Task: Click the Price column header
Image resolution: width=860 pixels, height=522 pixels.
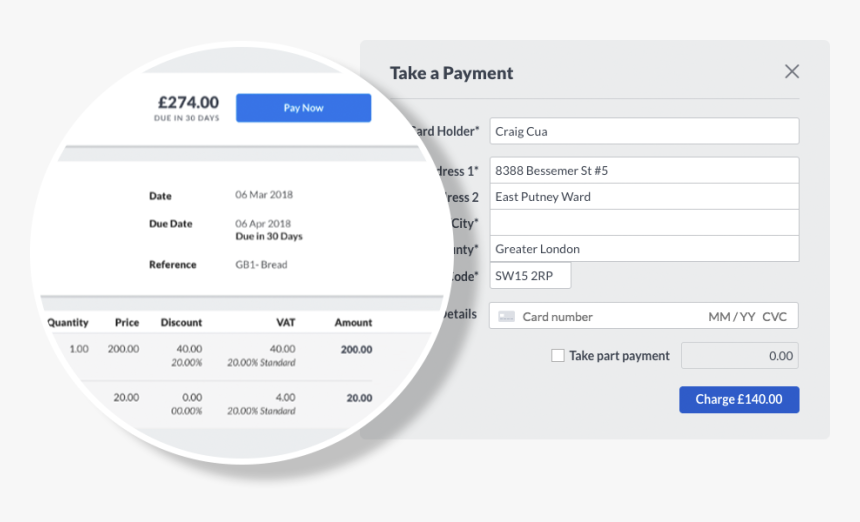Action: 126,322
